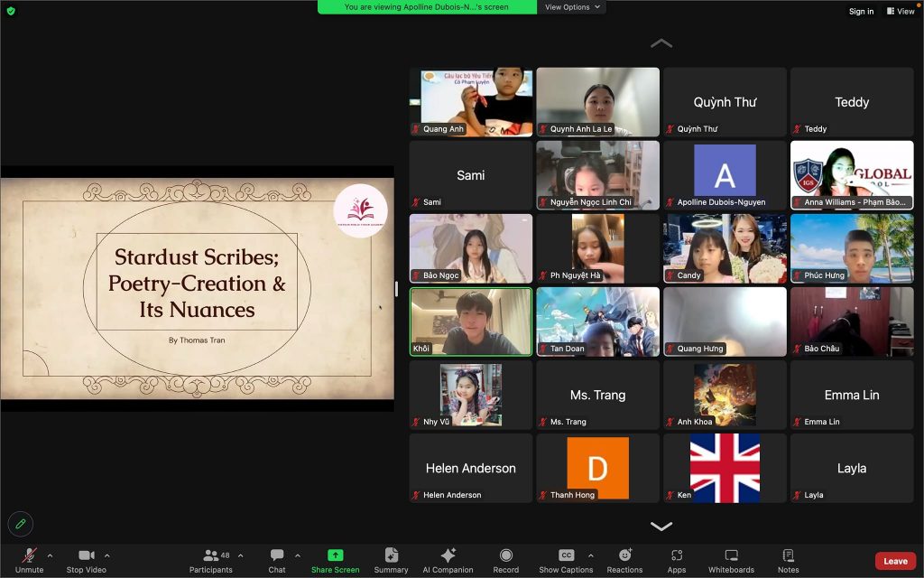Open the Chat window
The height and width of the screenshot is (578, 924).
pos(277,559)
